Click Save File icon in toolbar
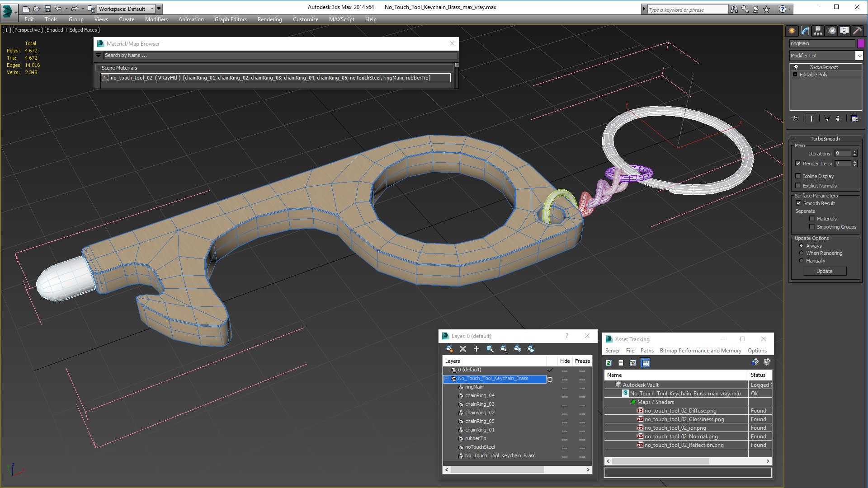Image resolution: width=868 pixels, height=488 pixels. coord(48,9)
